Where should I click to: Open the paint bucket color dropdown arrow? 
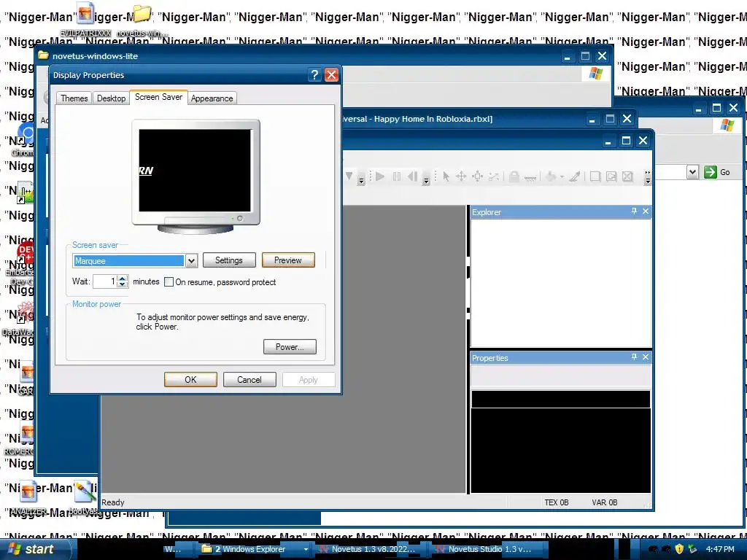pyautogui.click(x=562, y=177)
